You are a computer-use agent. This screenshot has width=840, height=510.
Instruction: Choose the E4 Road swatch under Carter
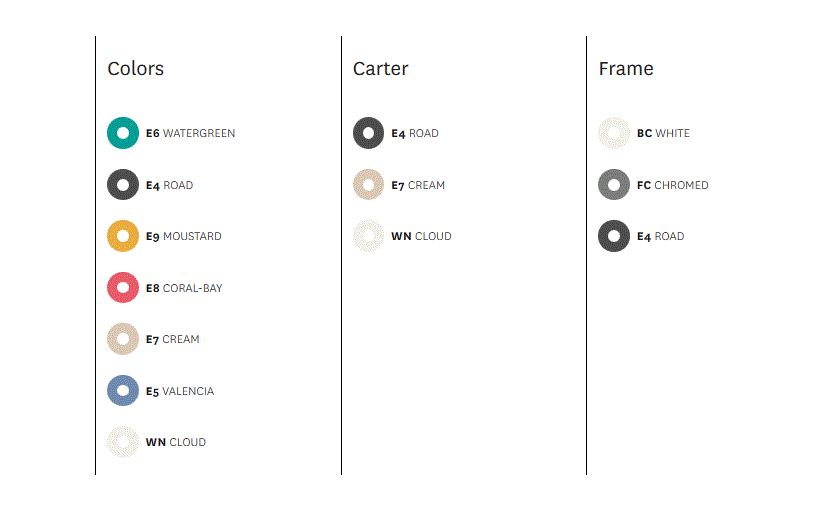(369, 133)
